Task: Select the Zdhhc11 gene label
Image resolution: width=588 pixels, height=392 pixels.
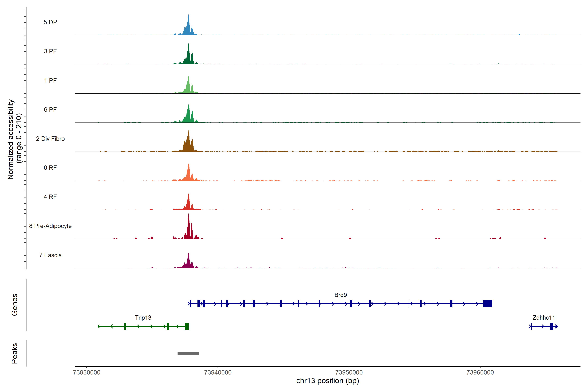Action: coord(544,318)
